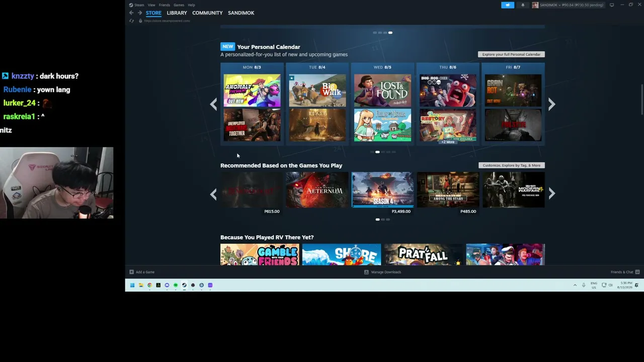Select the first recommended games page dot
The height and width of the screenshot is (362, 644).
pyautogui.click(x=377, y=220)
